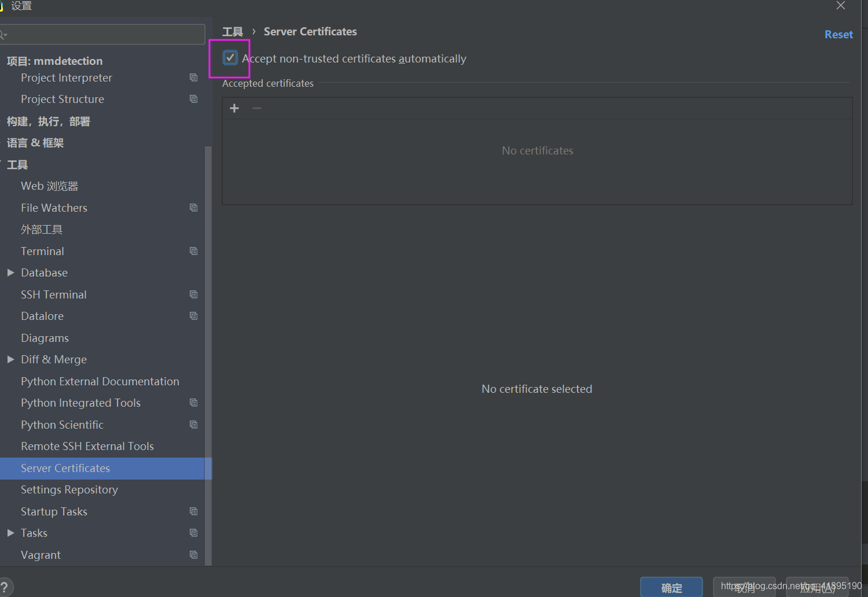Click the project-level icon beside Terminal
This screenshot has height=597, width=868.
click(x=193, y=251)
